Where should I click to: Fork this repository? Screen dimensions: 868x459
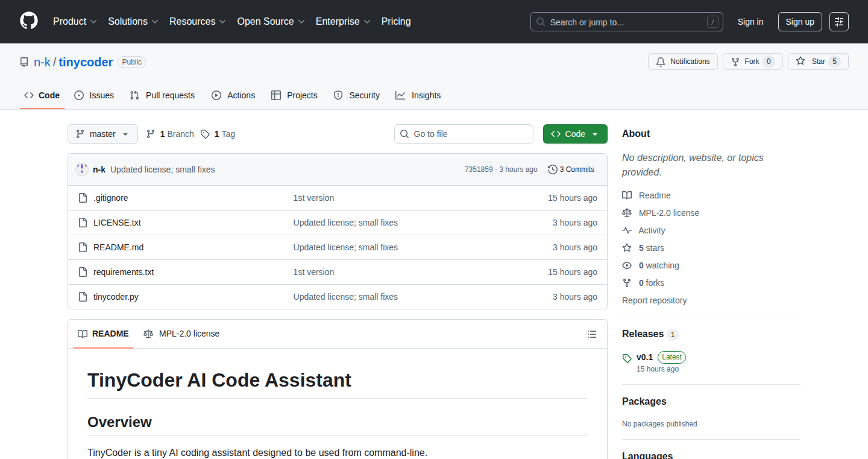752,62
